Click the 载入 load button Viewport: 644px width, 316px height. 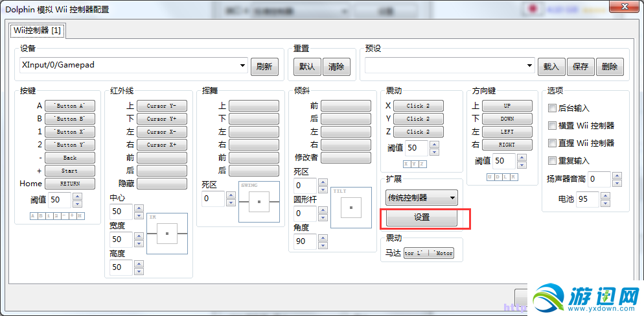click(x=551, y=67)
